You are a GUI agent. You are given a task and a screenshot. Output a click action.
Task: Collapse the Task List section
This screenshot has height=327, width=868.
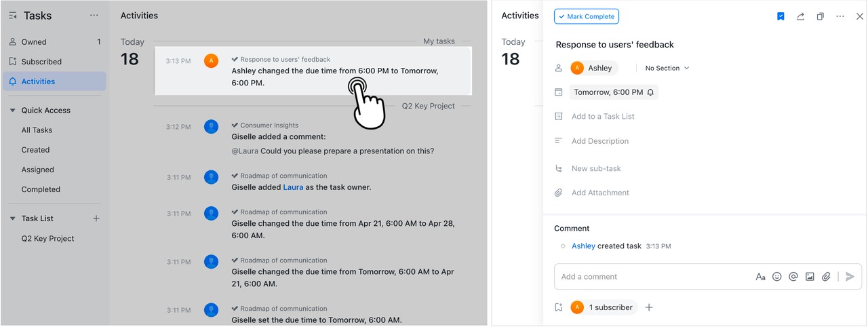(13, 218)
